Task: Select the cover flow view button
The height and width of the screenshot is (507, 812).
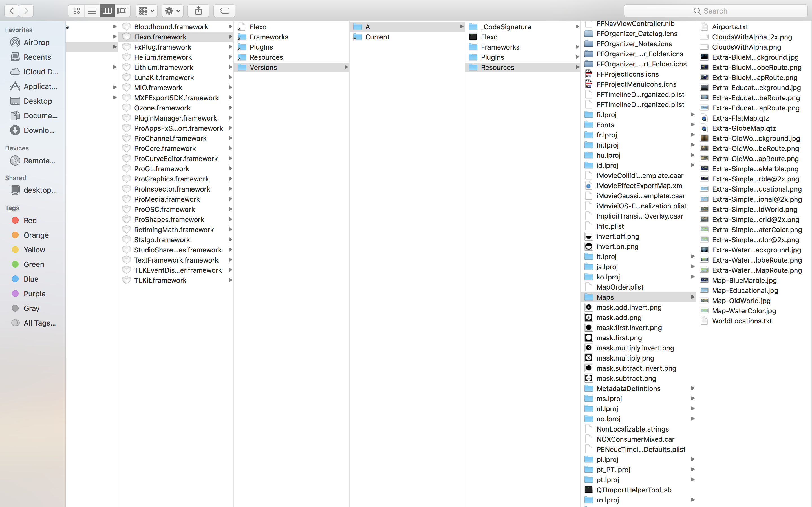Action: point(122,11)
